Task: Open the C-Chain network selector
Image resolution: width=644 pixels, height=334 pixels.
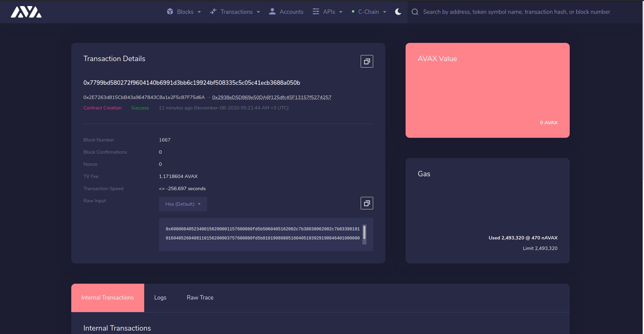Action: pyautogui.click(x=369, y=12)
